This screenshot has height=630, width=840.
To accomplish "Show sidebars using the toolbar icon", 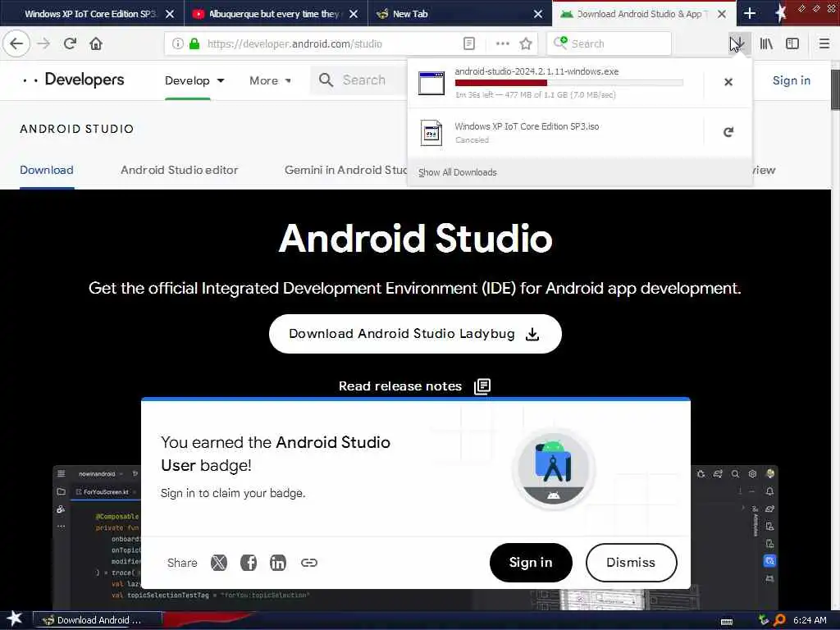I will 792,44.
